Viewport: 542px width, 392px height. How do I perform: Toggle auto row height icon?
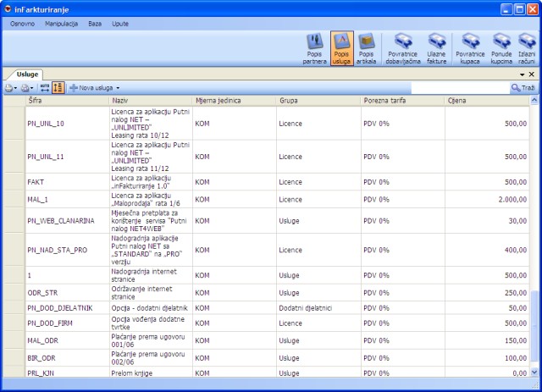click(58, 88)
